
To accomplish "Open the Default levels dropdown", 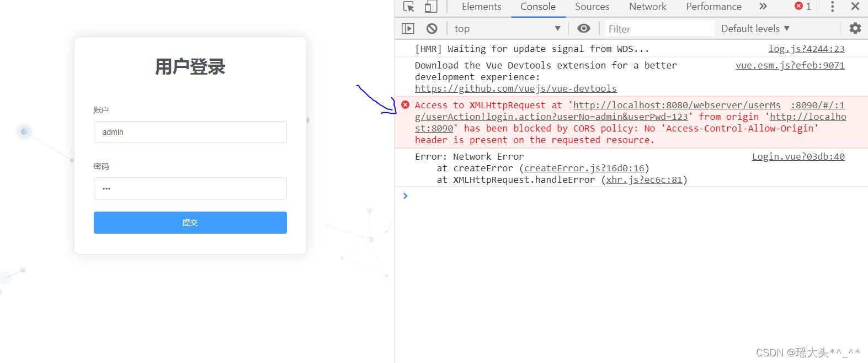I will pyautogui.click(x=755, y=29).
